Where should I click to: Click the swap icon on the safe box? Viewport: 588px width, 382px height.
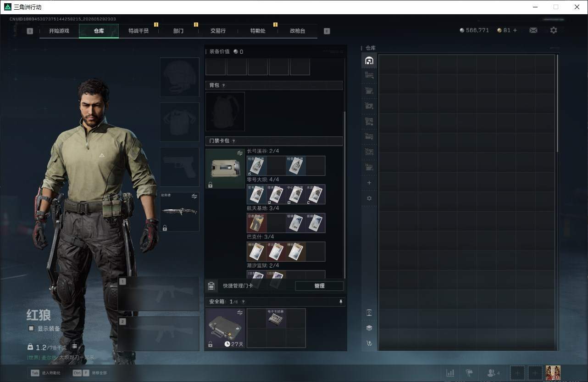click(x=240, y=313)
